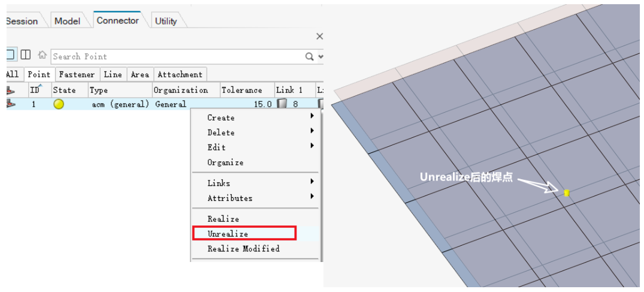The width and height of the screenshot is (644, 292).
Task: Choose Organize from the context menu
Action: (x=255, y=162)
